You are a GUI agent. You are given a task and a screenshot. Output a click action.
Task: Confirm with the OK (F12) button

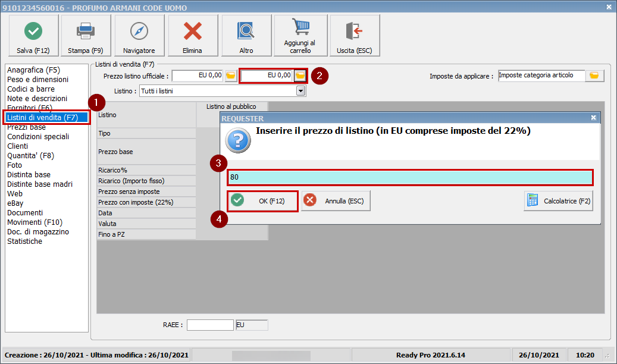(262, 200)
